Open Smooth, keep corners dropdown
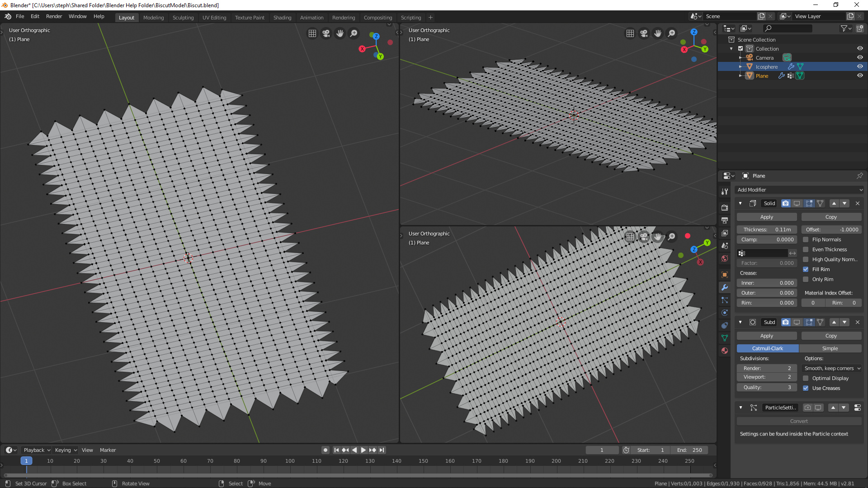 coord(832,368)
